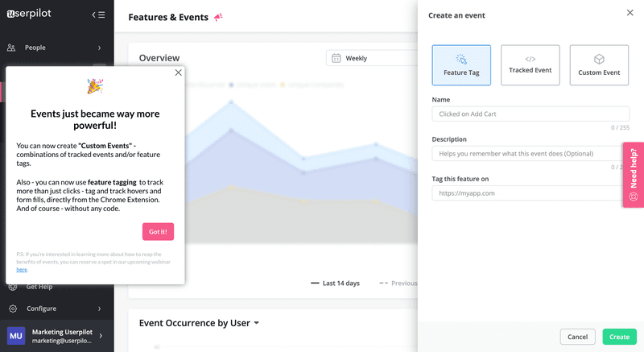
Task: Expand the Configure menu chevron
Action: 99,309
